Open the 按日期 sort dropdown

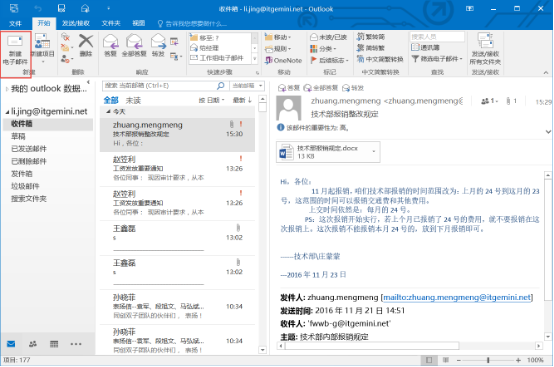click(211, 100)
